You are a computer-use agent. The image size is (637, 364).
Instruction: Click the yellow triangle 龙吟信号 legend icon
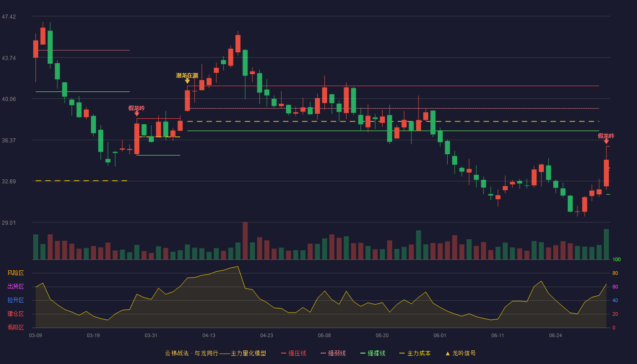point(448,353)
